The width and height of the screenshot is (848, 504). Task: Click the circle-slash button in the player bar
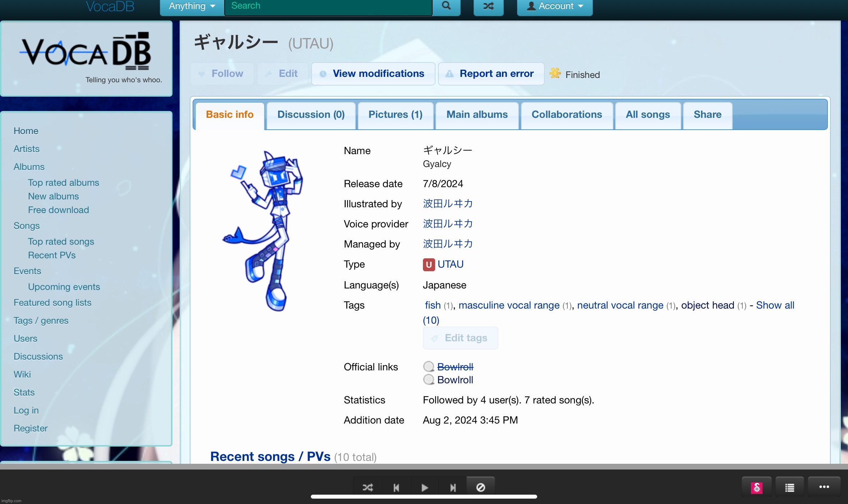click(481, 487)
